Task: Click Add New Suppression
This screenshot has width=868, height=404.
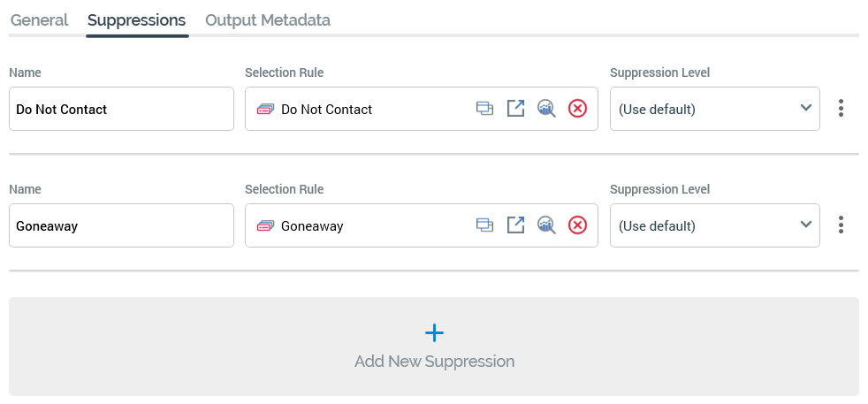Action: click(x=434, y=347)
